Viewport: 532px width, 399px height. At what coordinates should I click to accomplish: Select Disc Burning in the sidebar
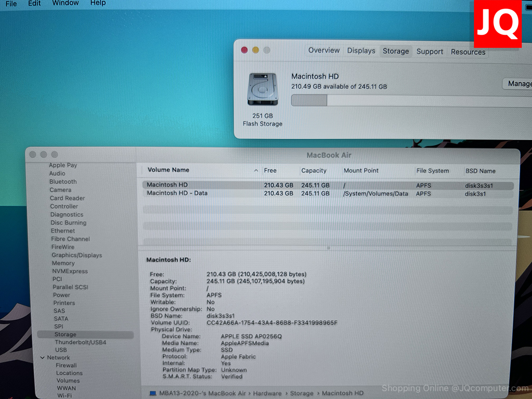pyautogui.click(x=68, y=223)
